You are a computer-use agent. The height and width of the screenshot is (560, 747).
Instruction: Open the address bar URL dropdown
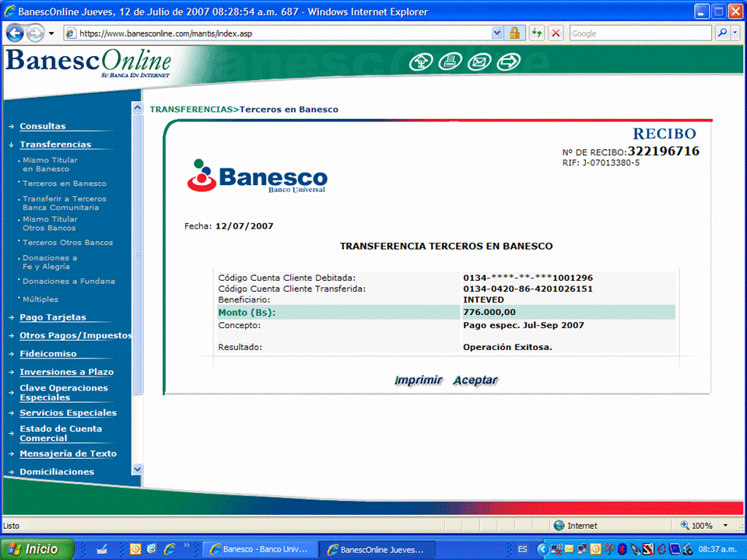coord(497,33)
